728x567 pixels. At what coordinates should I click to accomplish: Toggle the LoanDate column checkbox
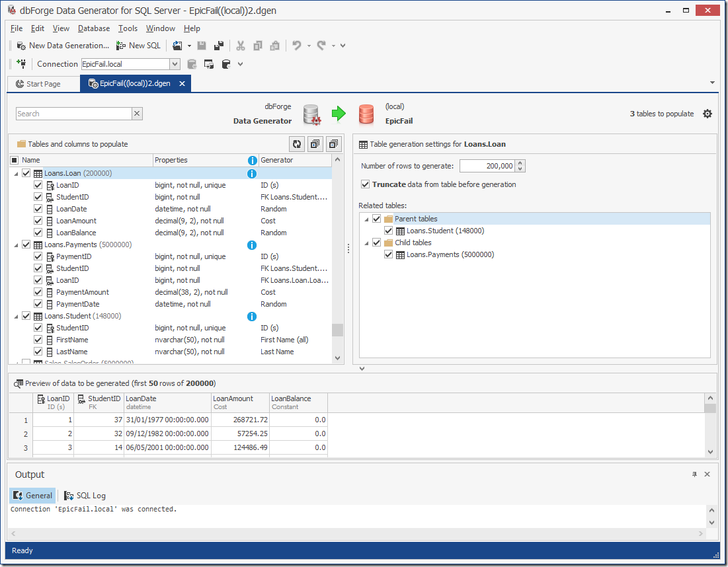(x=38, y=209)
